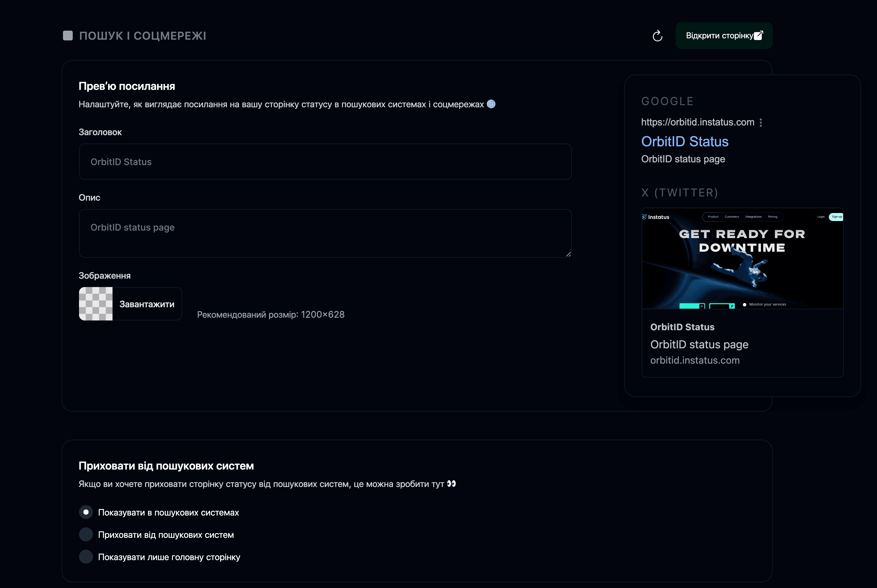Click the Twitter card preview image

[743, 259]
